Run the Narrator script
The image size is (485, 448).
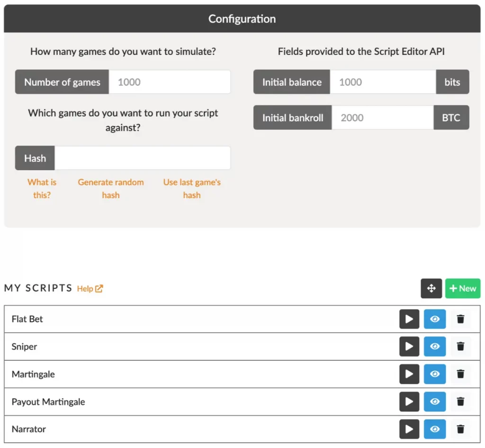pos(409,429)
